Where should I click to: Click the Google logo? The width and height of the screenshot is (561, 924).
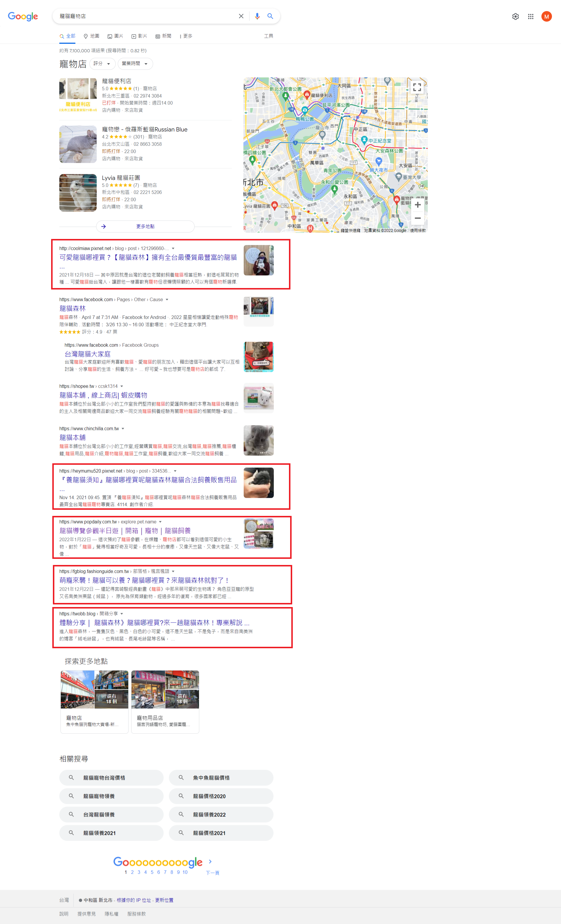(23, 16)
